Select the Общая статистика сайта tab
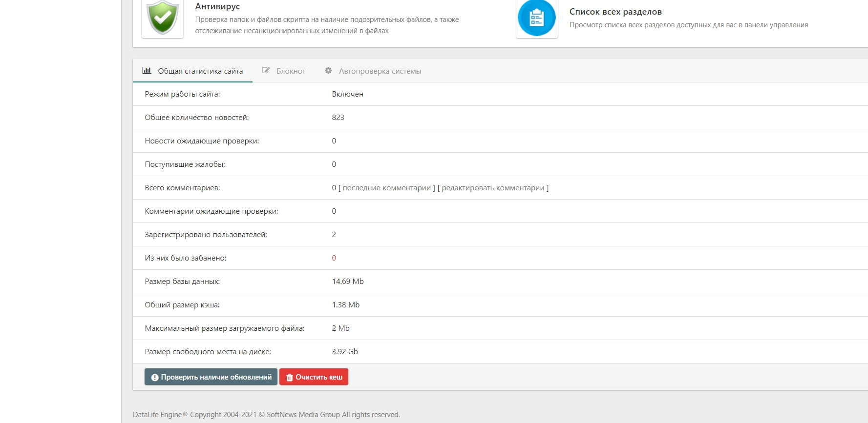Viewport: 868px width, 423px height. click(192, 71)
